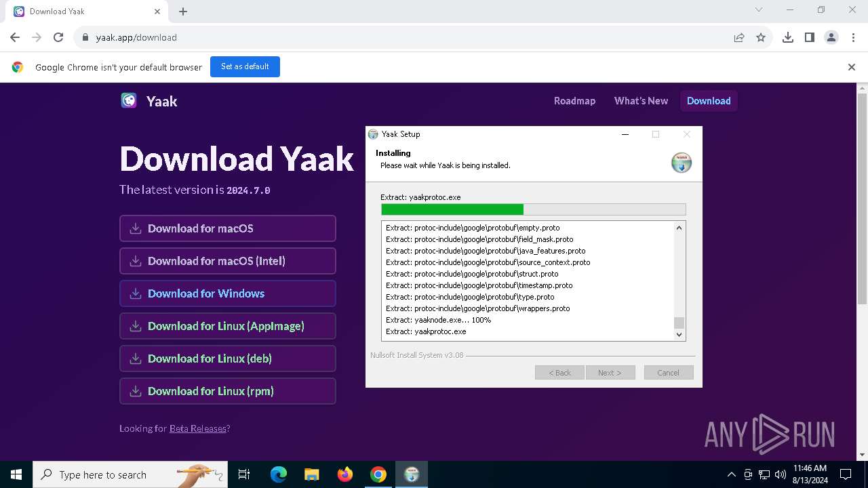The image size is (868, 488).
Task: Open Chrome downloads tray icon
Action: point(788,38)
